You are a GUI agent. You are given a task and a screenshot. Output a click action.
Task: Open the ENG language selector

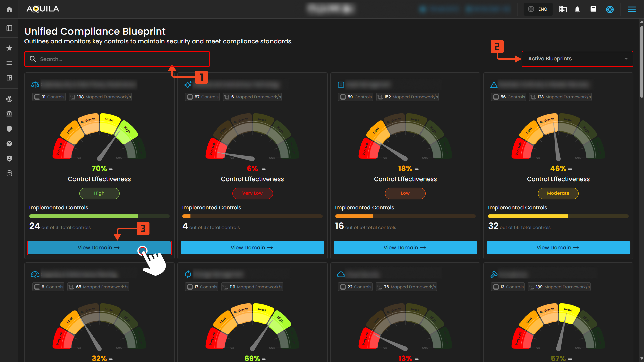tap(538, 9)
